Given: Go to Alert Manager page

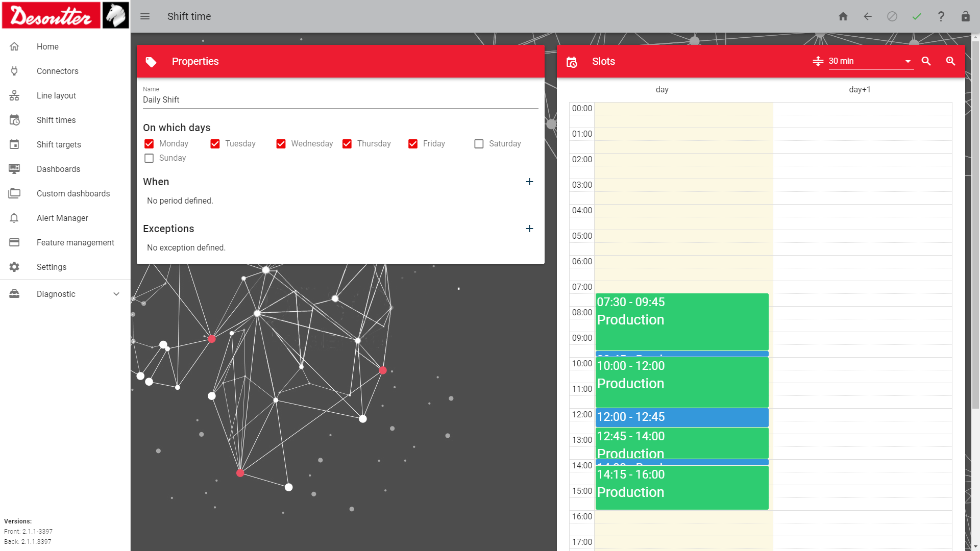Looking at the screenshot, I should [x=62, y=218].
